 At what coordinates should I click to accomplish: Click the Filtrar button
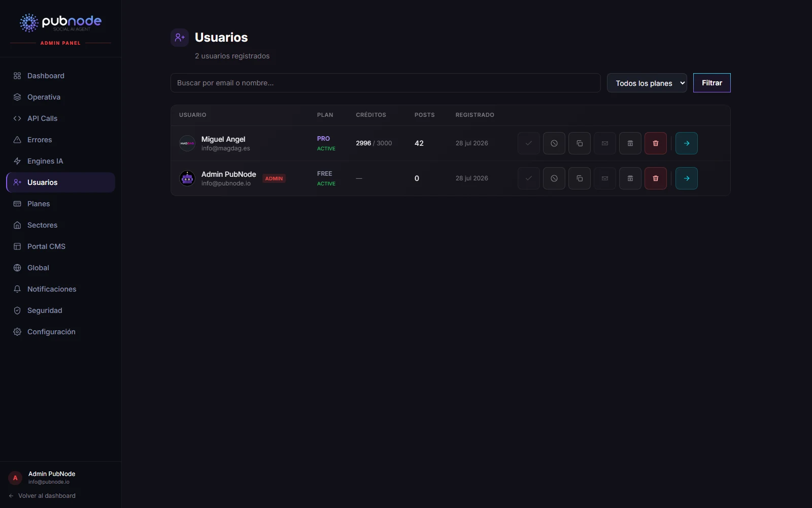click(x=712, y=83)
